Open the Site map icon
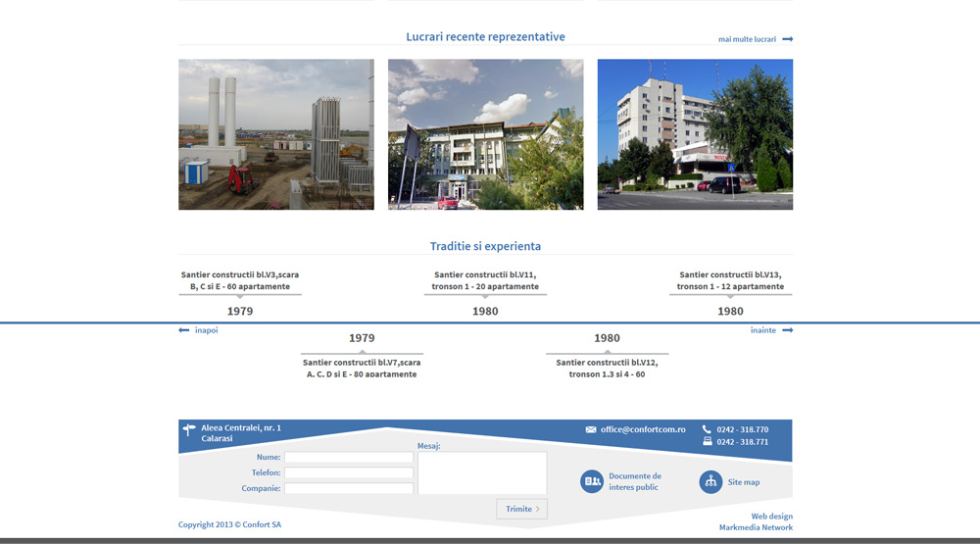Viewport: 980px width, 544px height. click(711, 481)
